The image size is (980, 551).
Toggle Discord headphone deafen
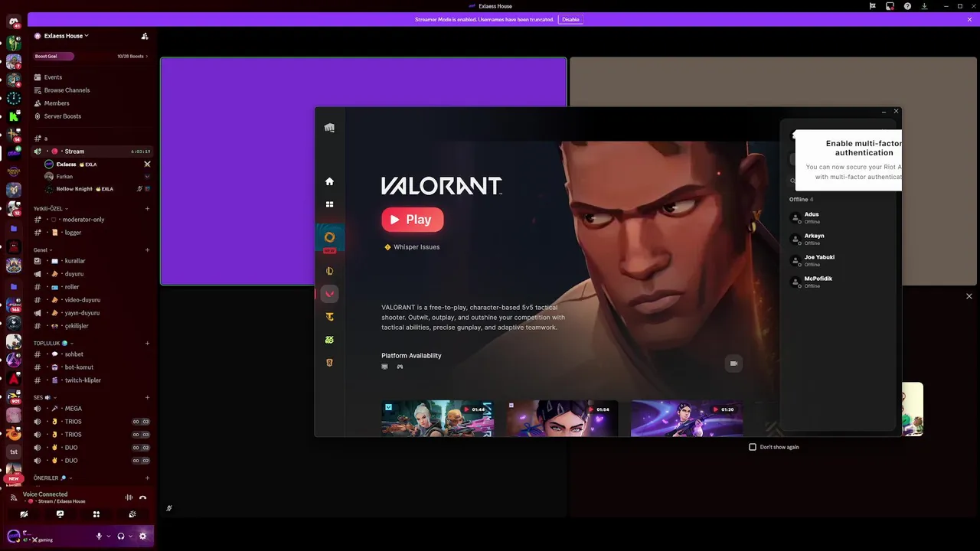click(121, 536)
